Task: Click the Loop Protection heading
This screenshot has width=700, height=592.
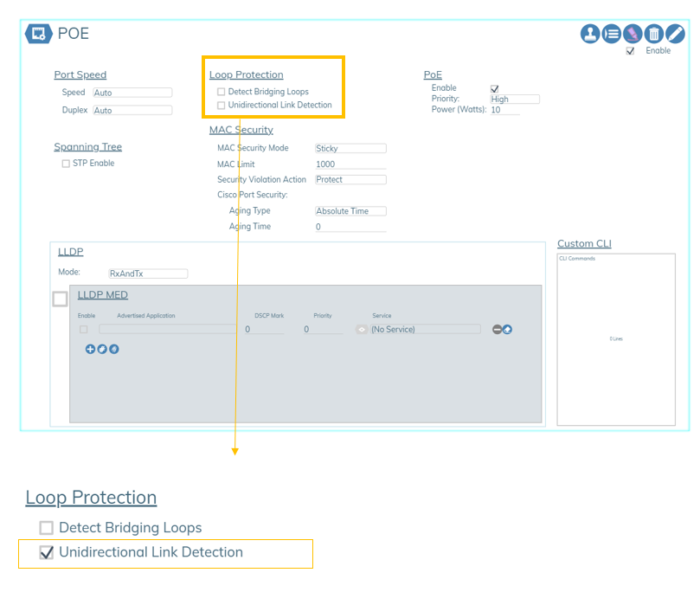Action: pos(246,75)
